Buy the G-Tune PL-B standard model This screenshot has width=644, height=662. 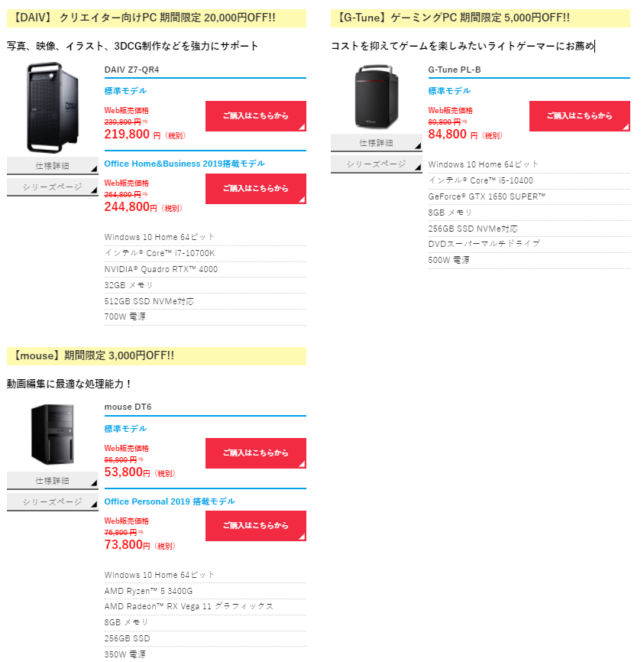pyautogui.click(x=579, y=116)
